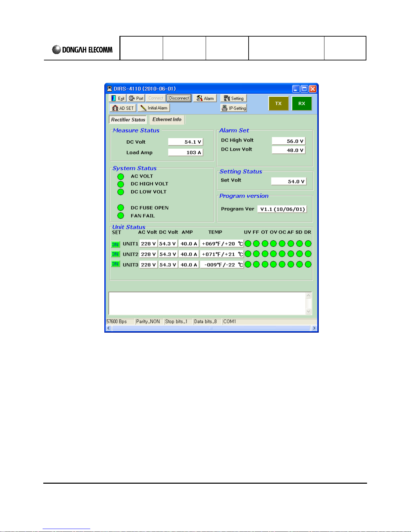
Task: Click the olive TX indicator
Action: point(278,103)
